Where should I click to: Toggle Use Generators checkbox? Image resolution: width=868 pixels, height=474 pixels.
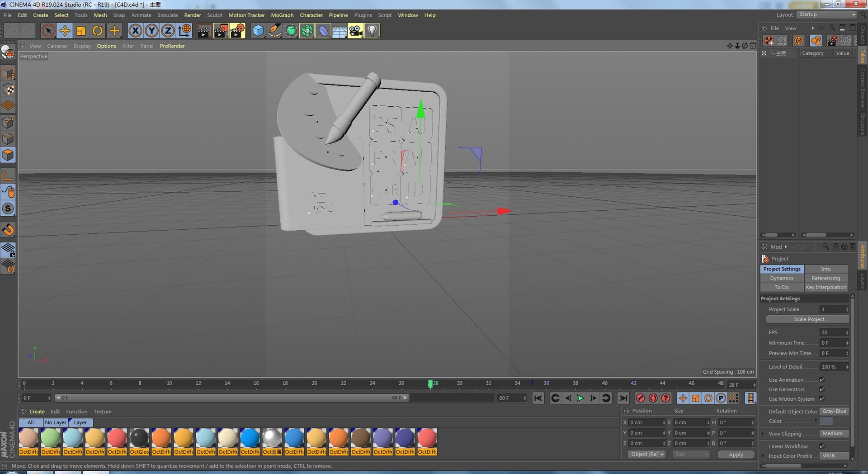[x=822, y=389]
